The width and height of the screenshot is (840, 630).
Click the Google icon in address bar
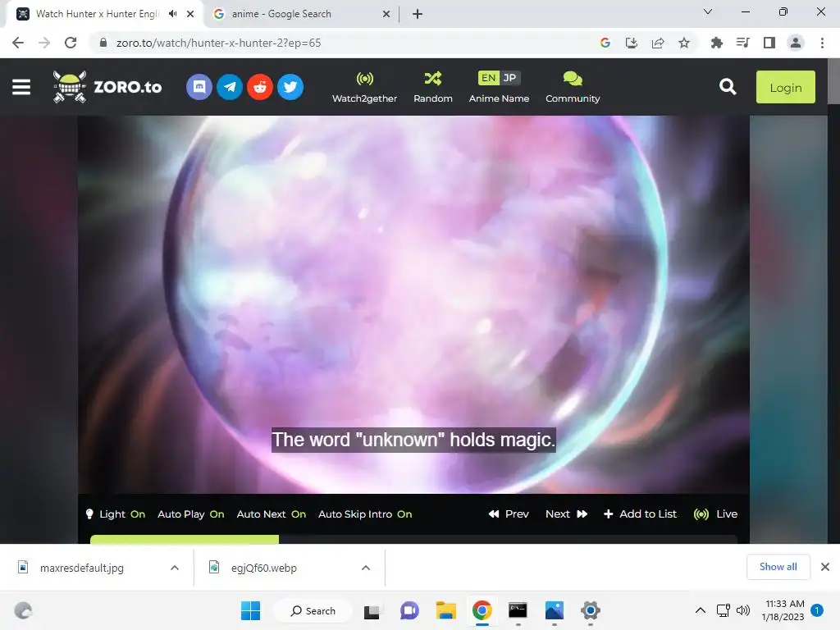605,43
